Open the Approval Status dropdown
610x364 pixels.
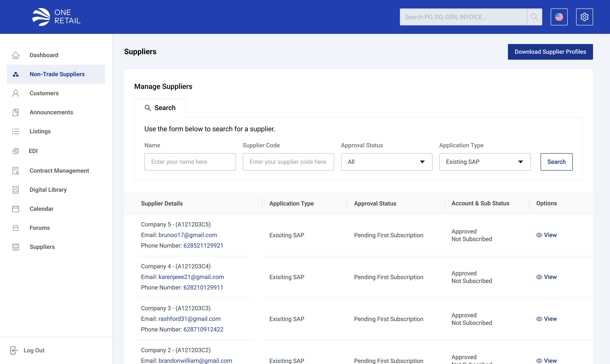click(x=386, y=162)
